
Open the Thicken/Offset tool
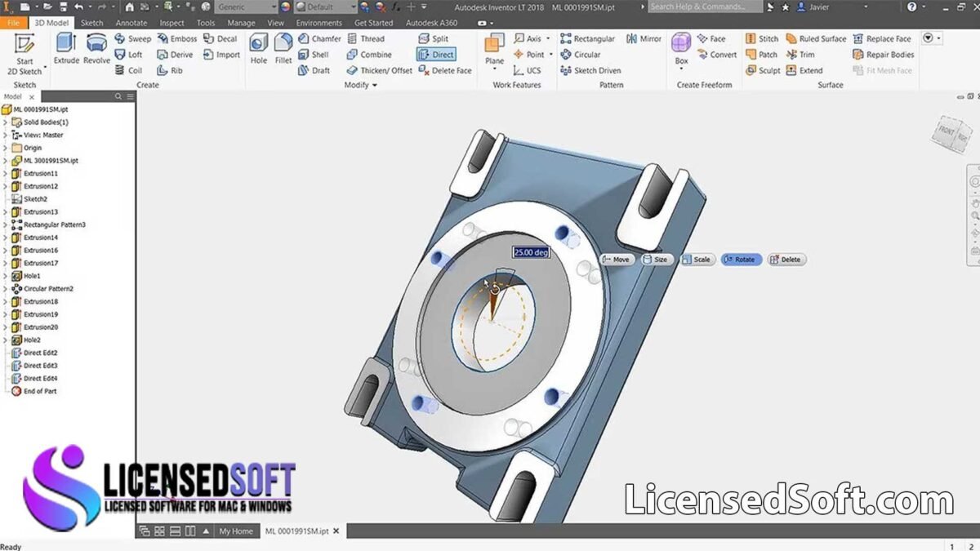pos(380,70)
